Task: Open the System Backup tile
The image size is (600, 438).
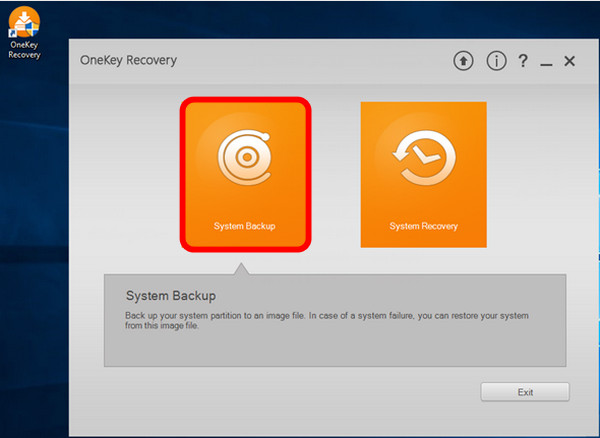Action: (245, 174)
